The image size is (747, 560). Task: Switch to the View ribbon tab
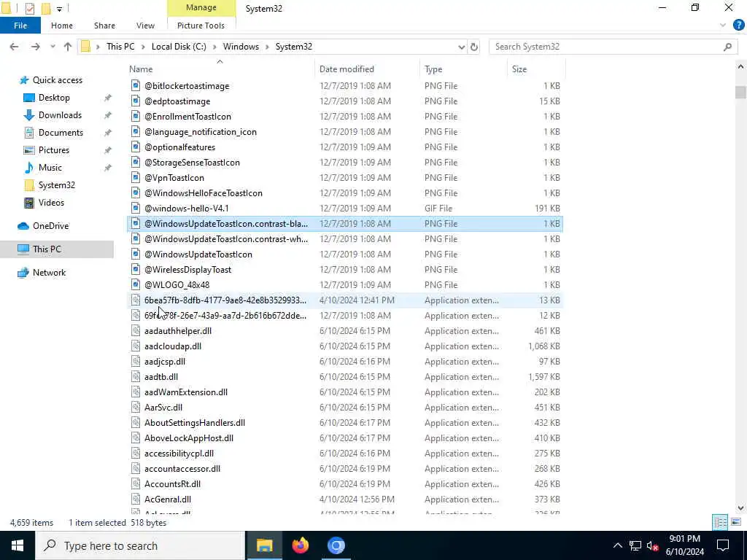pyautogui.click(x=145, y=26)
